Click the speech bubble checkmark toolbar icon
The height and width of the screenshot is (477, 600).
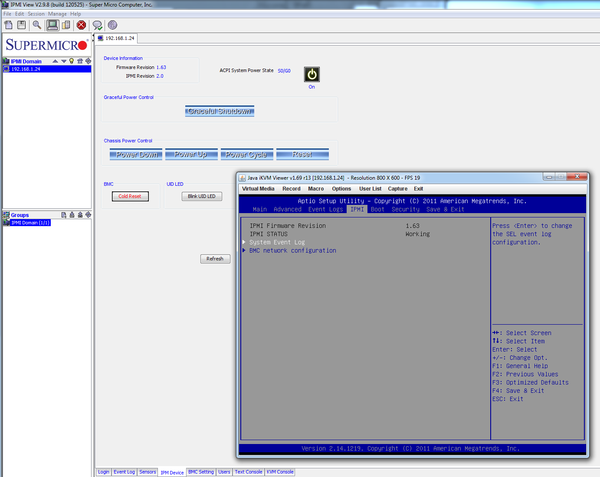(x=97, y=25)
